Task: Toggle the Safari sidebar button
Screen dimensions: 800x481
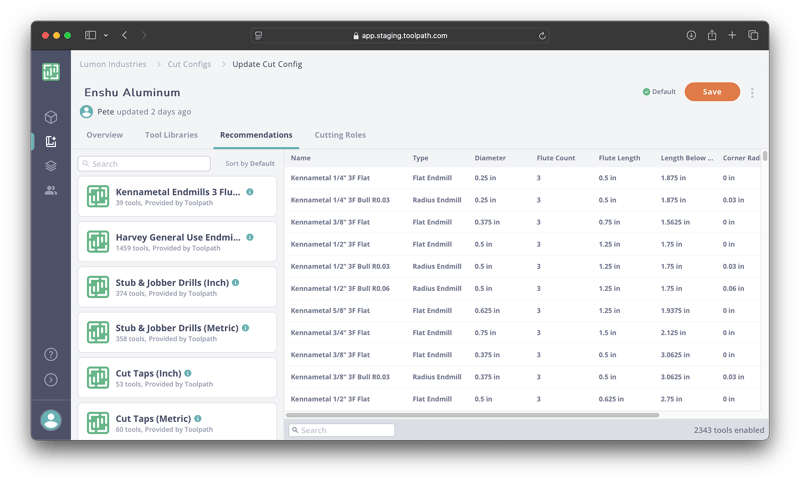Action: coord(90,35)
